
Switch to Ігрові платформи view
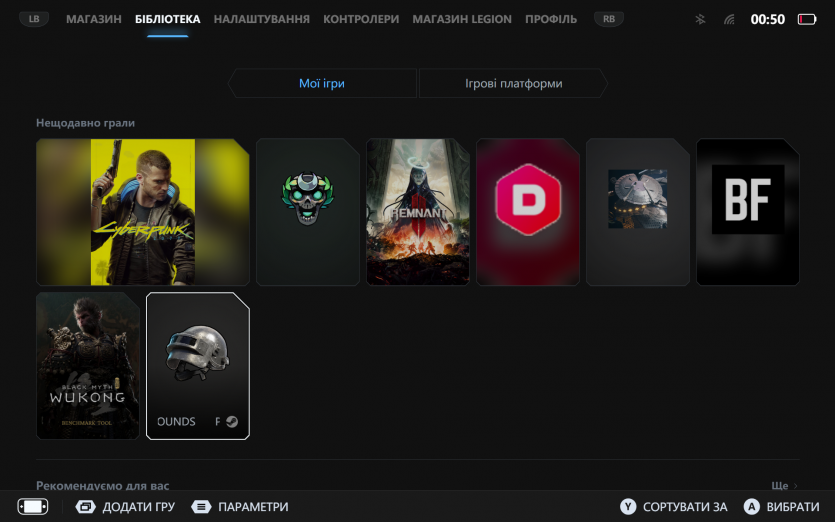[513, 83]
